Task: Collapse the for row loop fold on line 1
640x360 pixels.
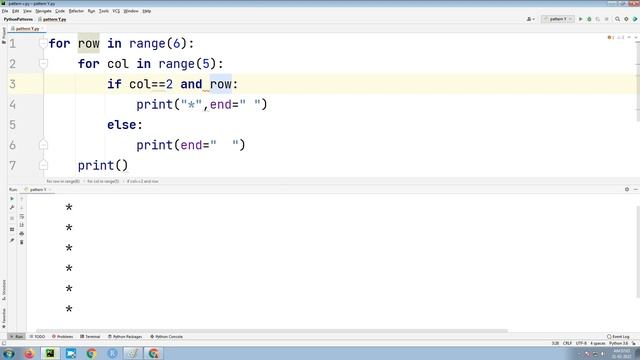Action: pos(43,43)
